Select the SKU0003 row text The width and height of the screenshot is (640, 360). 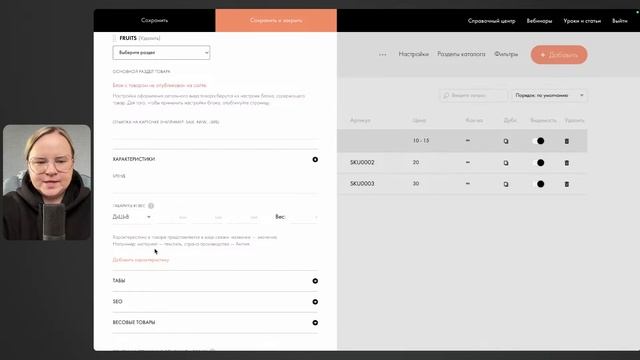click(362, 184)
